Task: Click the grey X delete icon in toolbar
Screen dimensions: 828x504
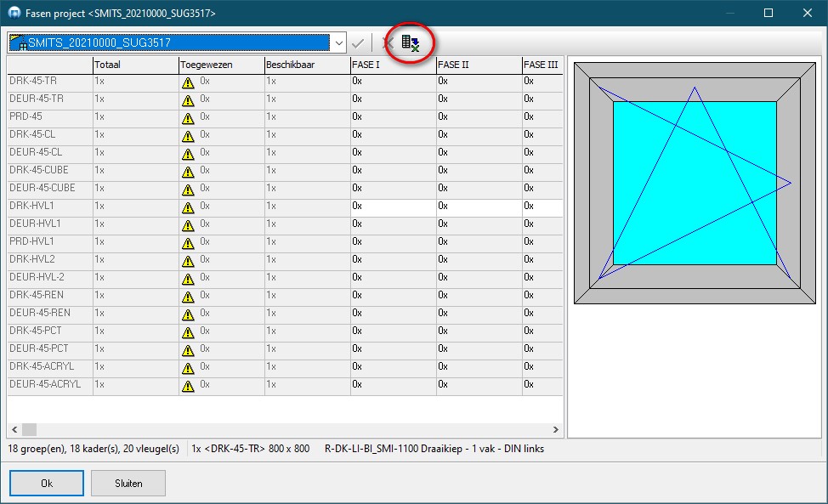Action: (388, 42)
